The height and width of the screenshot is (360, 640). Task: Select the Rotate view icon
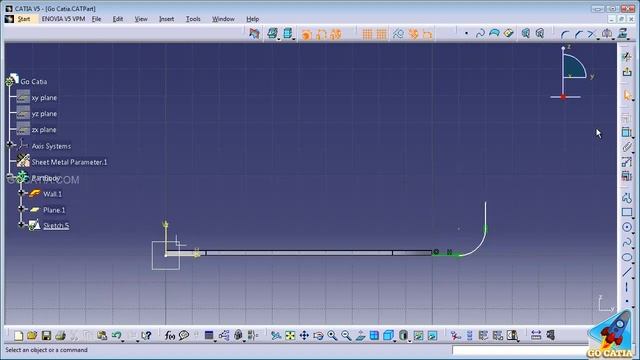(x=318, y=336)
